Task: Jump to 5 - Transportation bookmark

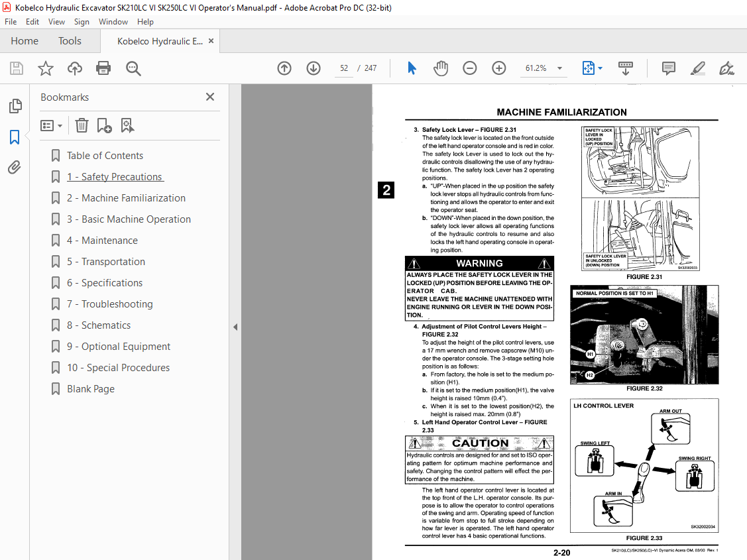Action: click(x=106, y=261)
